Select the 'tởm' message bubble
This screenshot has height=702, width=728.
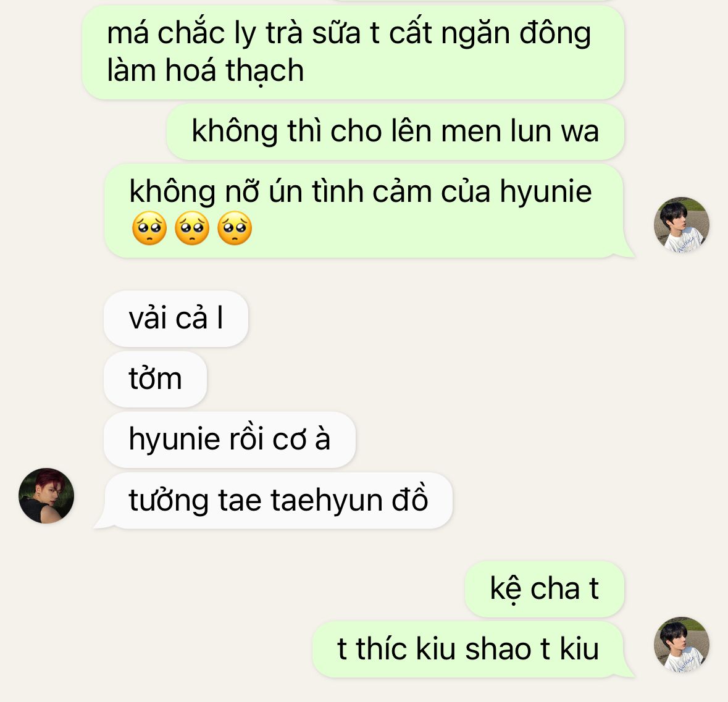155,379
